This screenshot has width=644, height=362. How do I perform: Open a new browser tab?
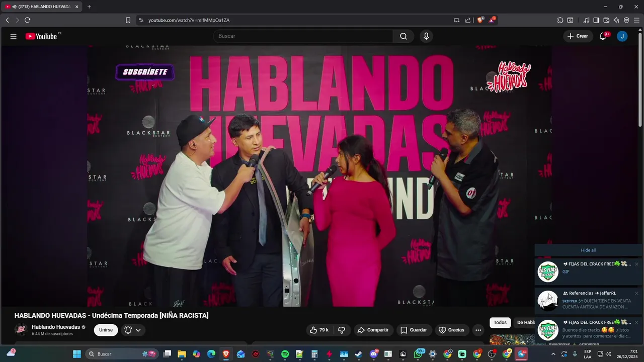point(89,7)
